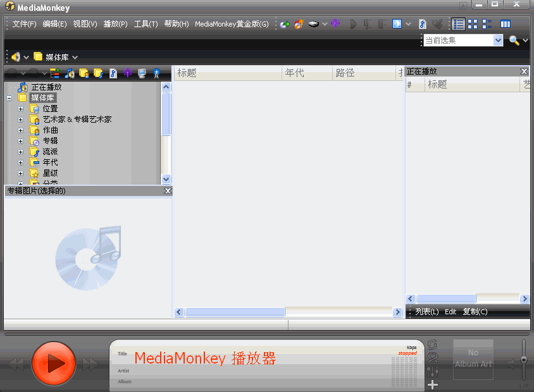Collapse the 媒体库 tree node

[x=9, y=99]
